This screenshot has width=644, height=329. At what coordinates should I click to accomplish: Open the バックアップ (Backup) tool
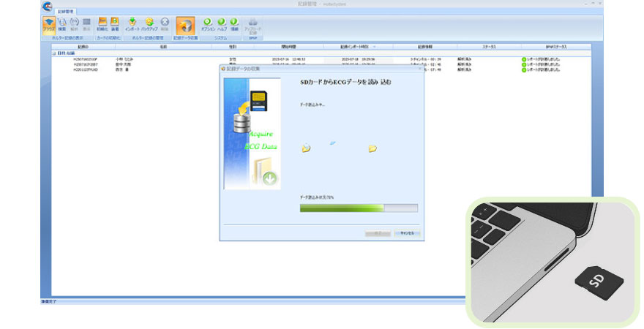point(149,24)
